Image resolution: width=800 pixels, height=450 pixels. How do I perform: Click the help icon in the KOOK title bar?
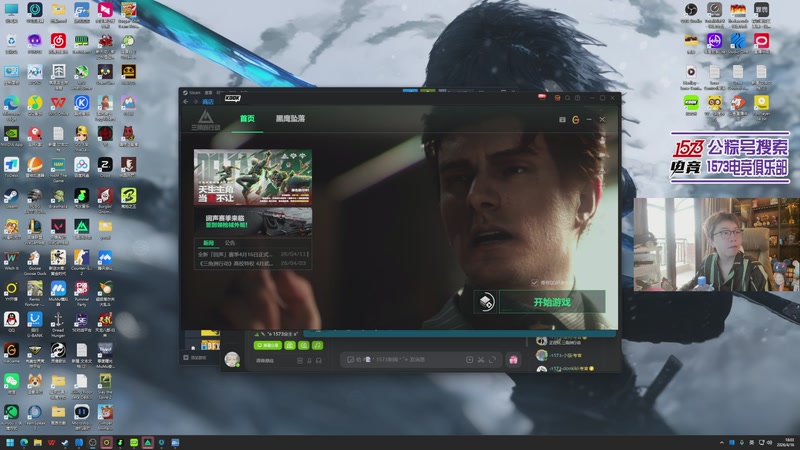[x=578, y=97]
